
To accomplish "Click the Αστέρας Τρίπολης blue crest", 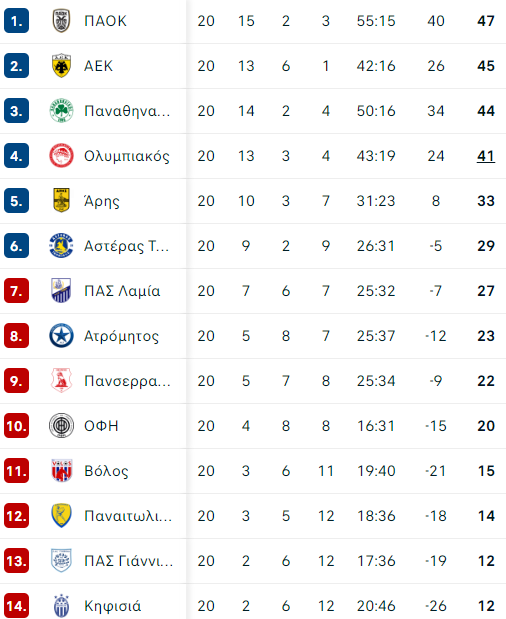I will (x=62, y=246).
